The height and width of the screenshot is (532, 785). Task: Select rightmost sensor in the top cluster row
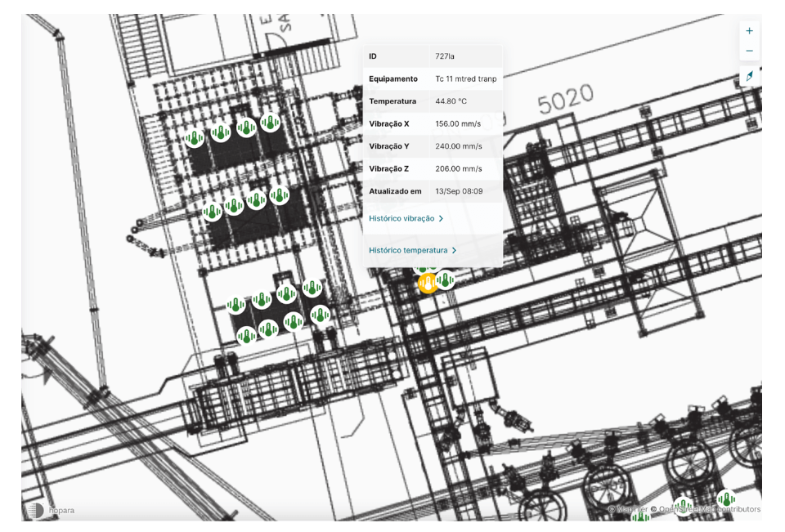(271, 123)
